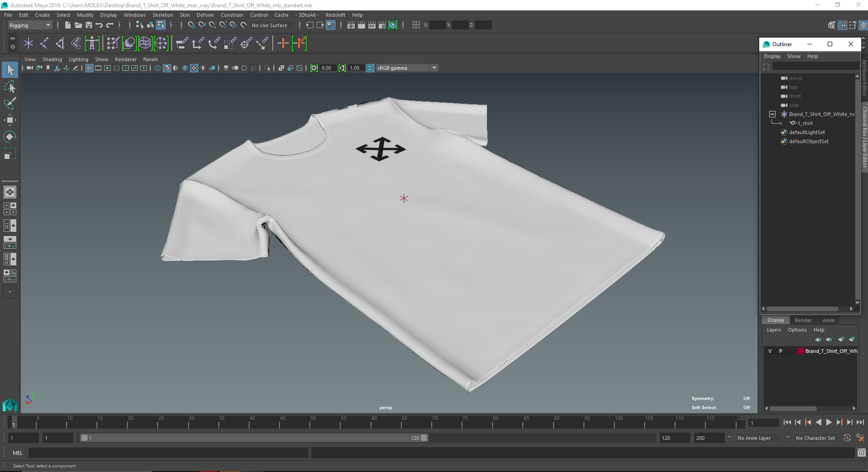The image size is (868, 472).
Task: Collapse the Brand_T_Shirt_Off_White node in Outliner
Action: pos(772,114)
